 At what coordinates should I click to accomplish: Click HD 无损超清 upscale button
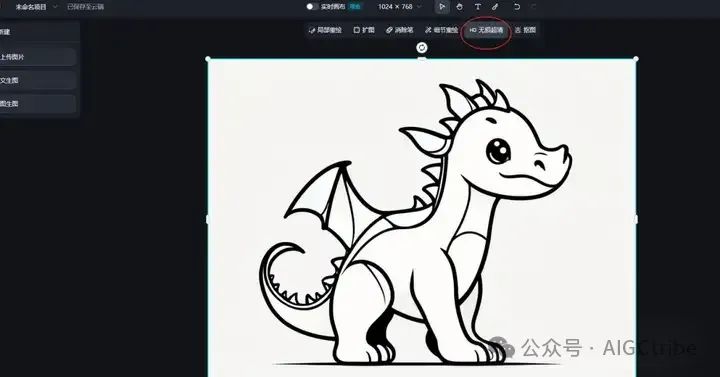click(x=486, y=30)
